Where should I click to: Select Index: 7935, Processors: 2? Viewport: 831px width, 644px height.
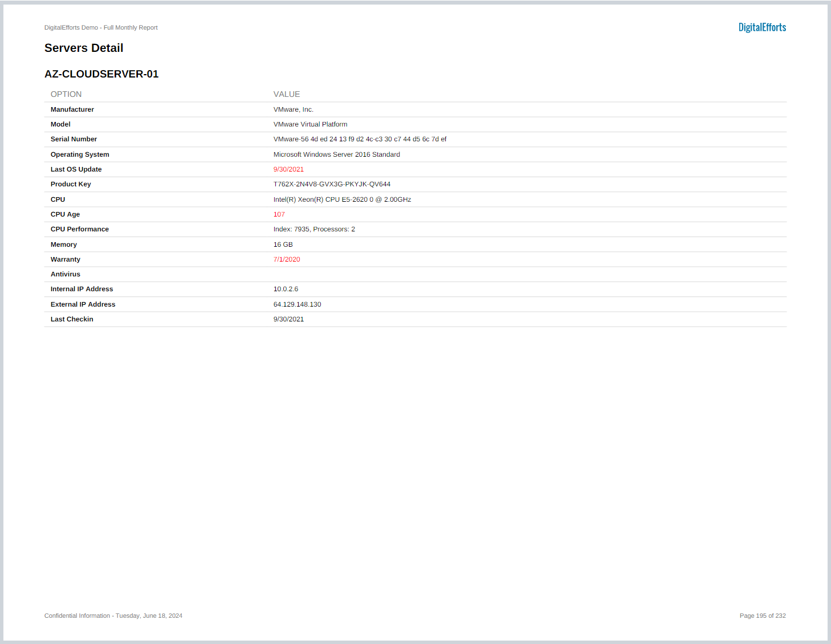pos(315,229)
